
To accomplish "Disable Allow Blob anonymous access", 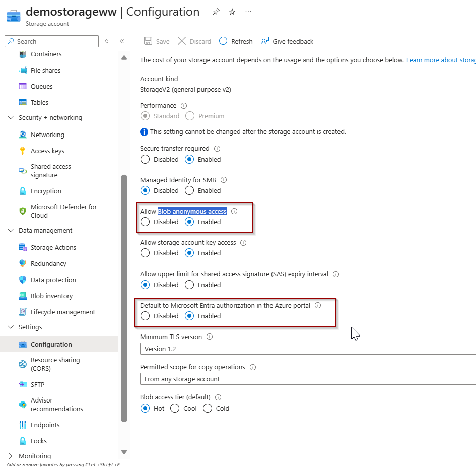I will click(145, 222).
